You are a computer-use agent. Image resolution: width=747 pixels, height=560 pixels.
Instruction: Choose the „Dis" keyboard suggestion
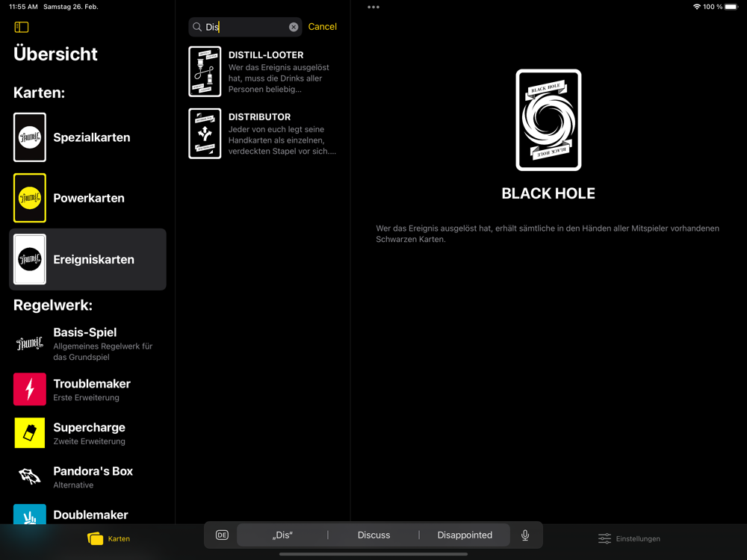(x=282, y=535)
